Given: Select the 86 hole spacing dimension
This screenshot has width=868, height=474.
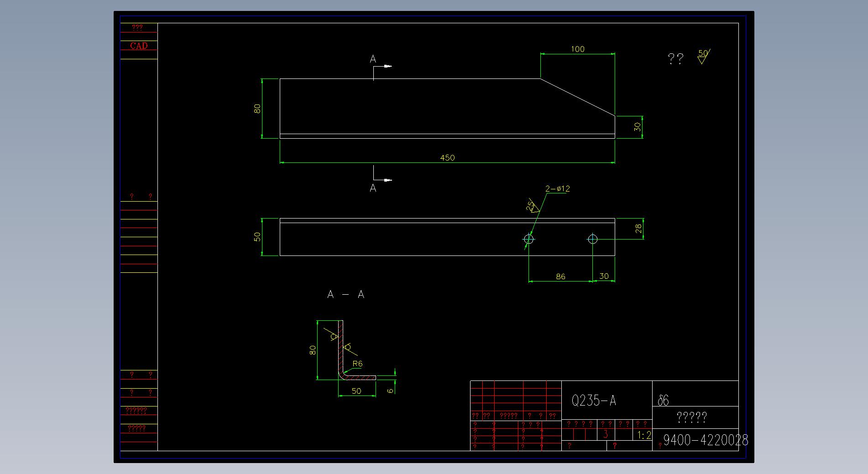Looking at the screenshot, I should (560, 276).
